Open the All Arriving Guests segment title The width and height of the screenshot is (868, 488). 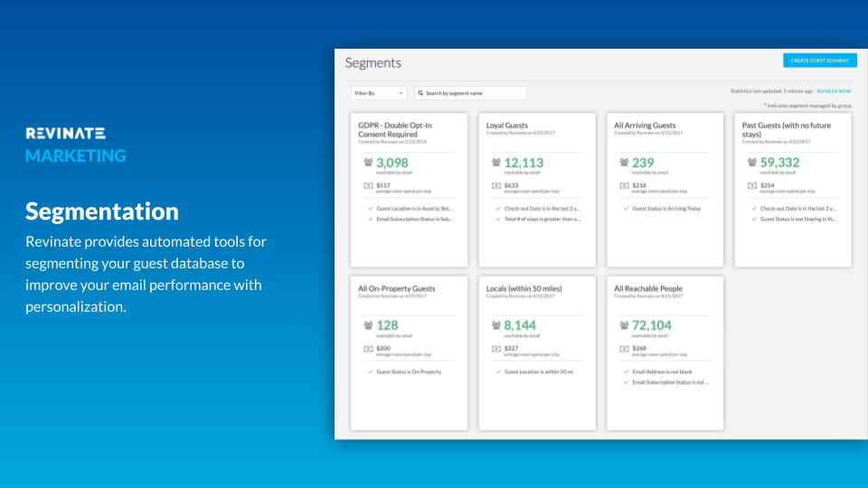(x=645, y=125)
